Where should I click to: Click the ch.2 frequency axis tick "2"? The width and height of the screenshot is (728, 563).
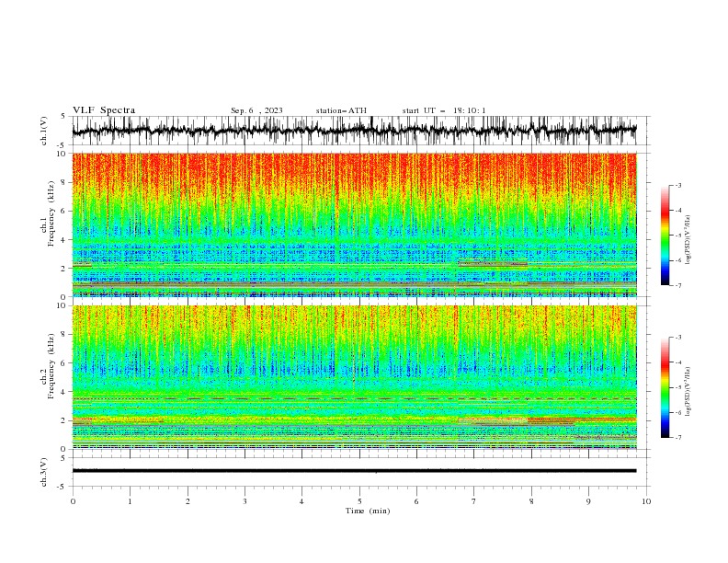tap(65, 420)
